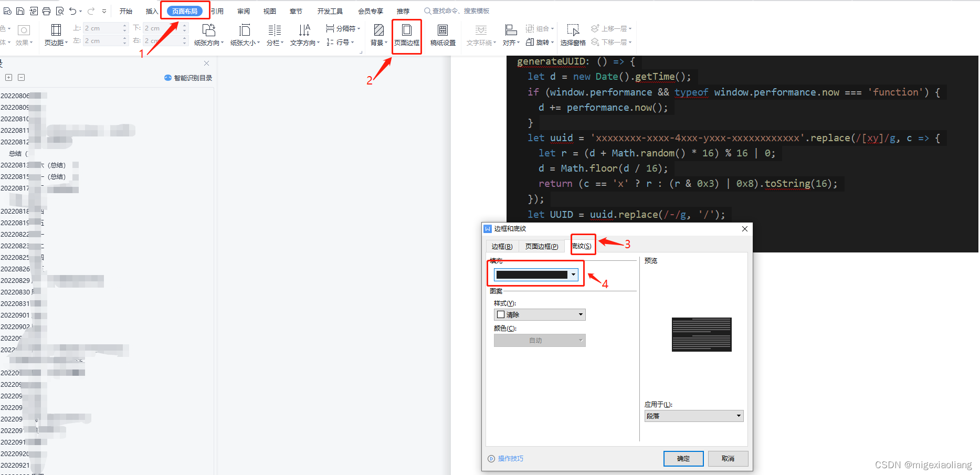
Task: Open the 插入 ribbon tab
Action: coord(152,11)
